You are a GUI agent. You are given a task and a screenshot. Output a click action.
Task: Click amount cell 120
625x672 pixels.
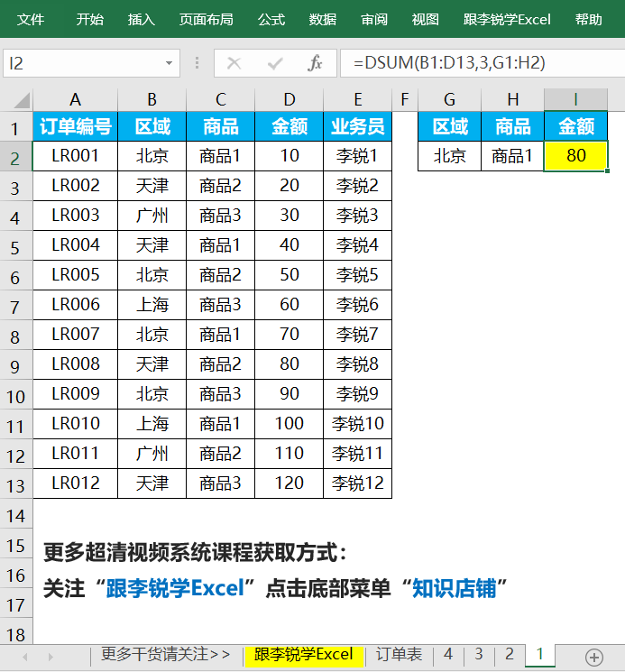pyautogui.click(x=290, y=483)
